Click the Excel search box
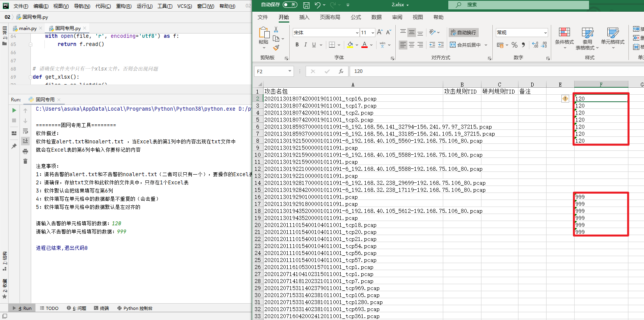The width and height of the screenshot is (644, 320). [518, 5]
